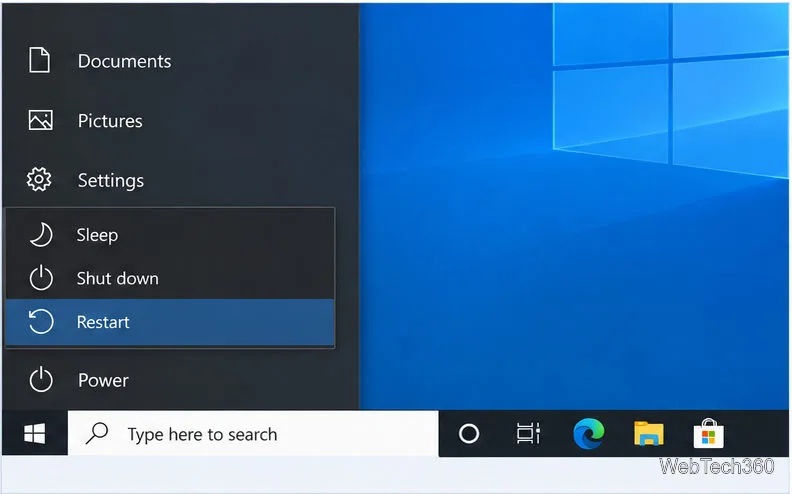Select Sleep text in the power menu

pyautogui.click(x=97, y=235)
